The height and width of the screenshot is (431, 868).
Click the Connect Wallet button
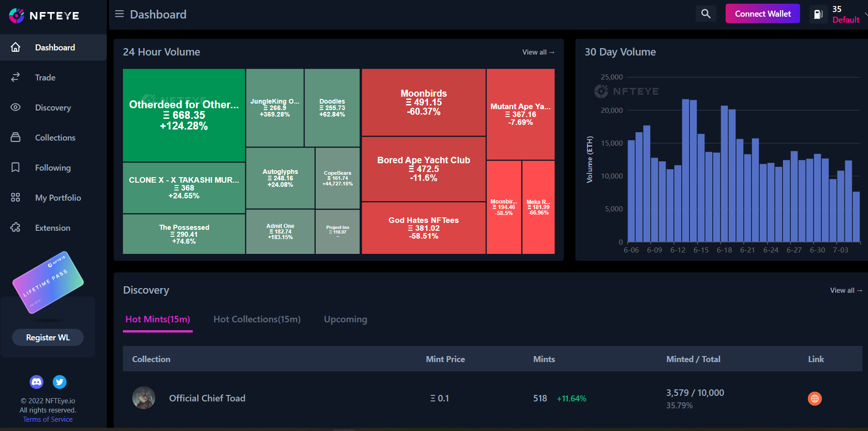coord(763,13)
